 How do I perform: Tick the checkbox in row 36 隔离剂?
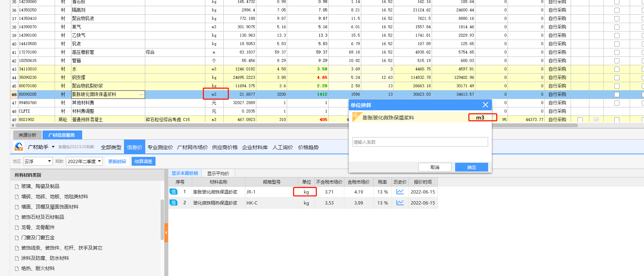click(x=617, y=10)
